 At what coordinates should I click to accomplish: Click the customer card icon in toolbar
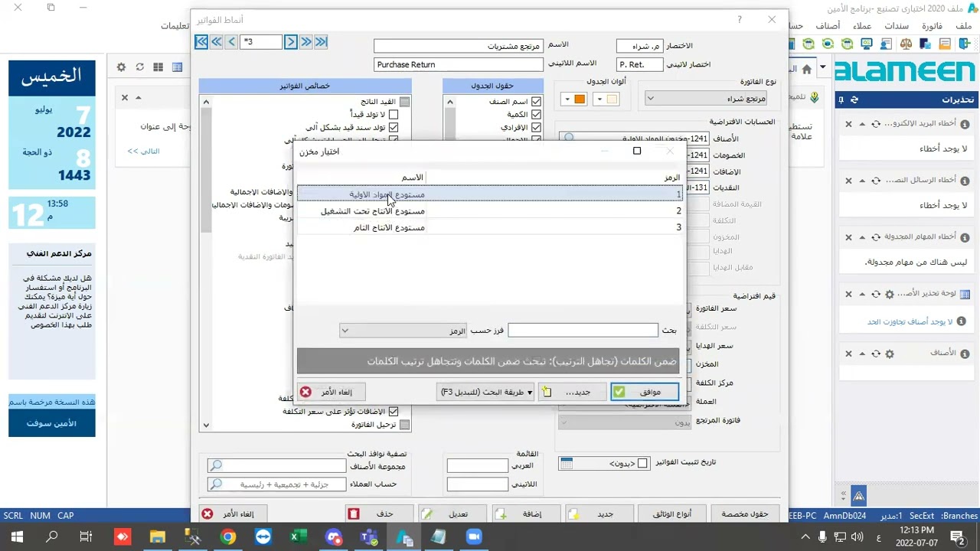pos(886,44)
